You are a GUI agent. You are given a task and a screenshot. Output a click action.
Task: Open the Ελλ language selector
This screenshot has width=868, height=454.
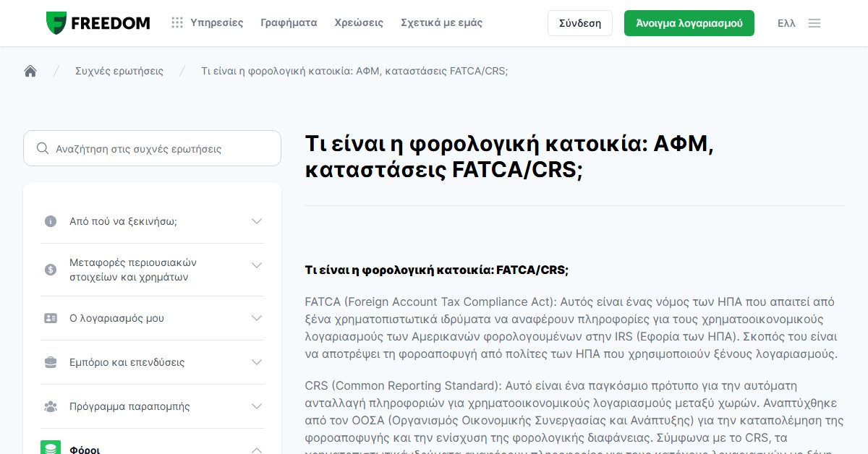point(786,23)
